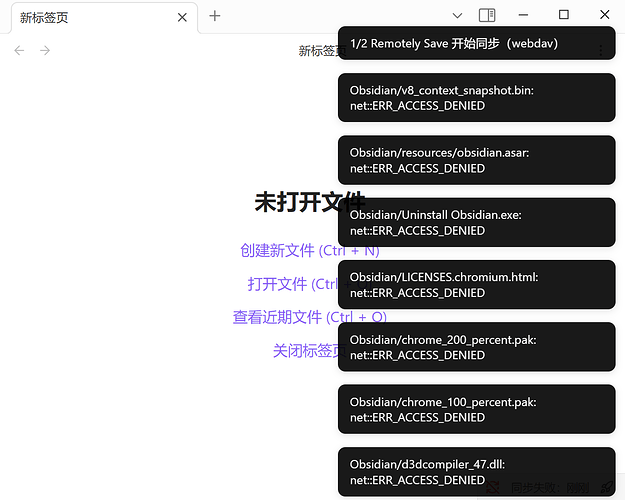Dismiss the v8_context_snapshot.bin error notice
This screenshot has width=625, height=500.
point(477,98)
